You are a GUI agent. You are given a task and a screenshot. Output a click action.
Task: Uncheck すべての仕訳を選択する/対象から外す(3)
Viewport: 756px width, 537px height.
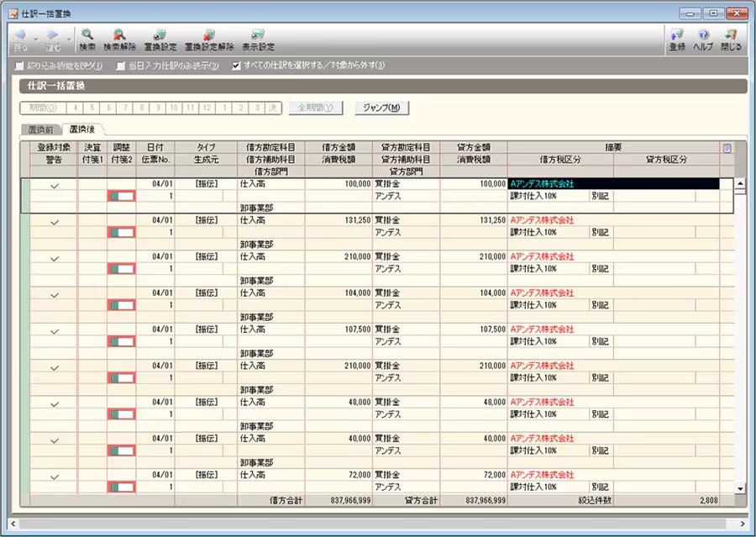coord(236,66)
